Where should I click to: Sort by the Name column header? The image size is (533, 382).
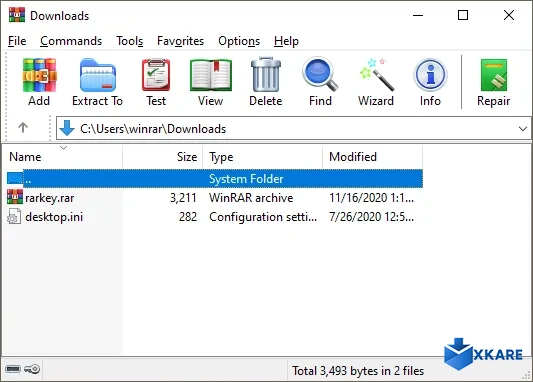(62, 157)
